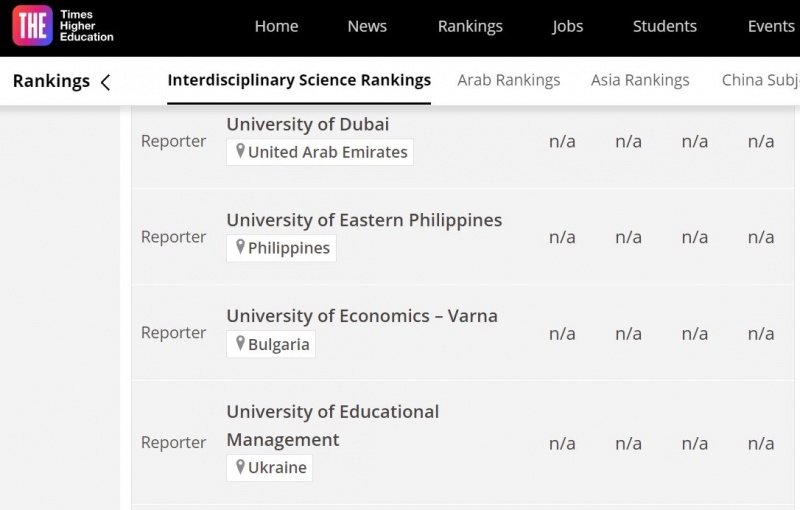Select the Interdisciplinary Science Rankings tab
This screenshot has height=510, width=800.
coord(299,80)
